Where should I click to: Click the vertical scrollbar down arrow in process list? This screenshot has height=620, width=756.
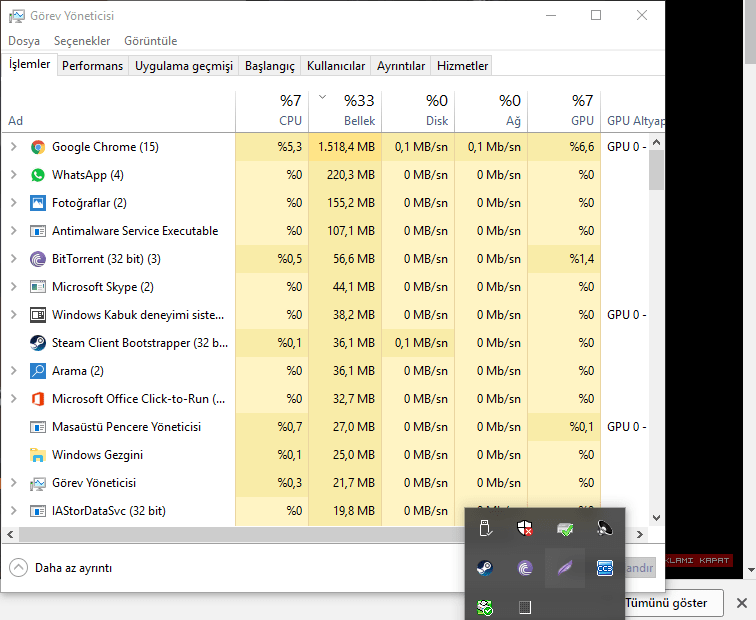point(656,518)
